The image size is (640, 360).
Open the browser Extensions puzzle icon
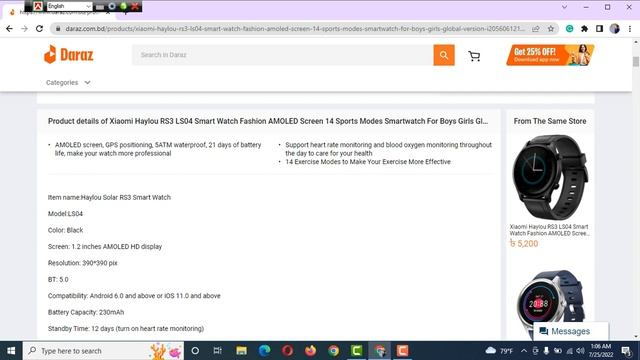click(584, 29)
